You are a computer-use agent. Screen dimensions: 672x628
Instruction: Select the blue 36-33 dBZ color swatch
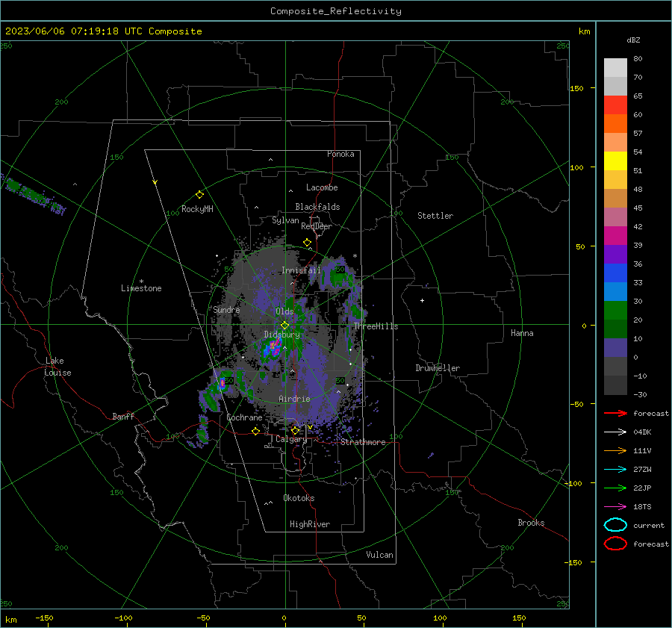coord(615,273)
